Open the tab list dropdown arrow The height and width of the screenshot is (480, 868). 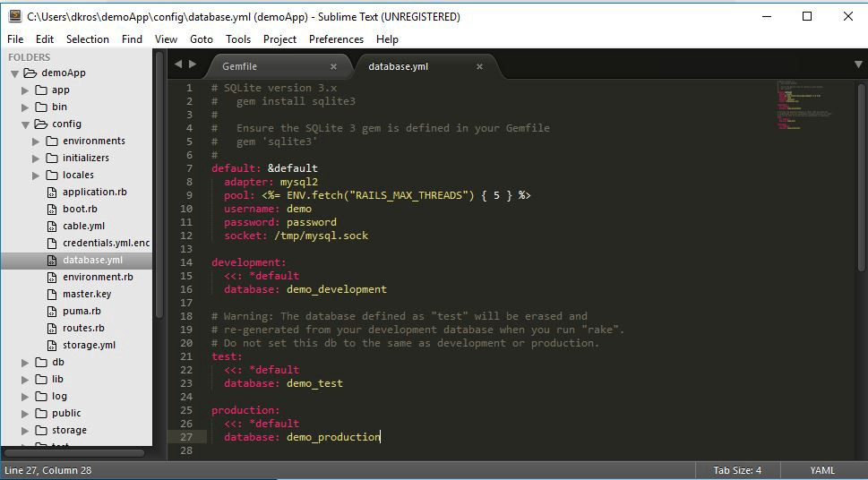(x=858, y=64)
